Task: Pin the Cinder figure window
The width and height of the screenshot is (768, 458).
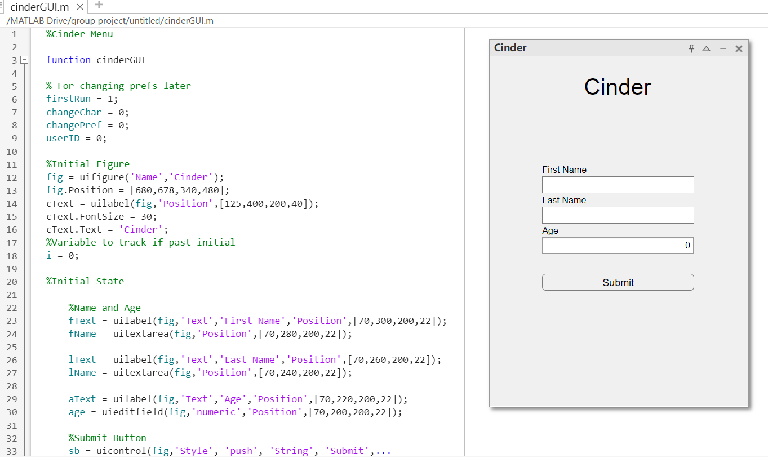Action: pos(690,48)
